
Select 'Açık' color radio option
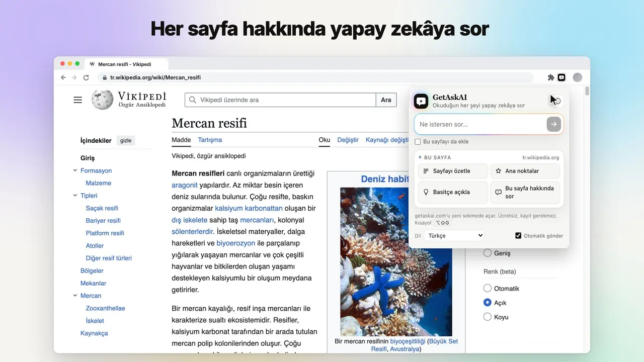pos(487,303)
